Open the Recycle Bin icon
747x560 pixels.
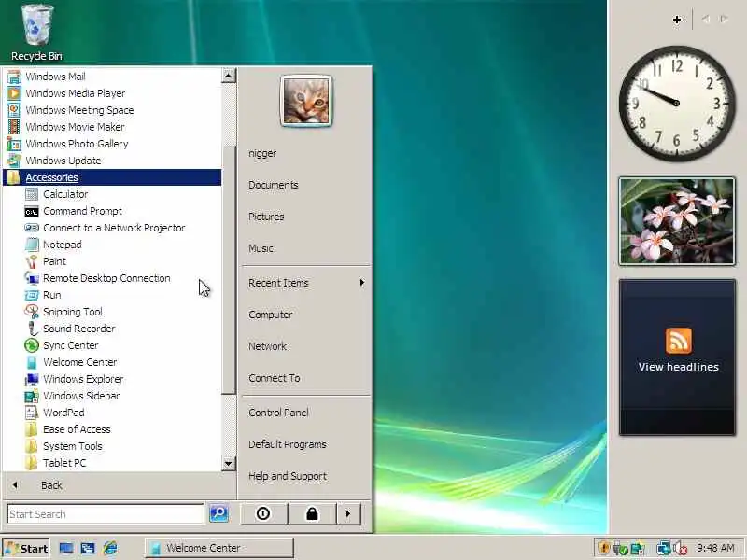pyautogui.click(x=36, y=33)
